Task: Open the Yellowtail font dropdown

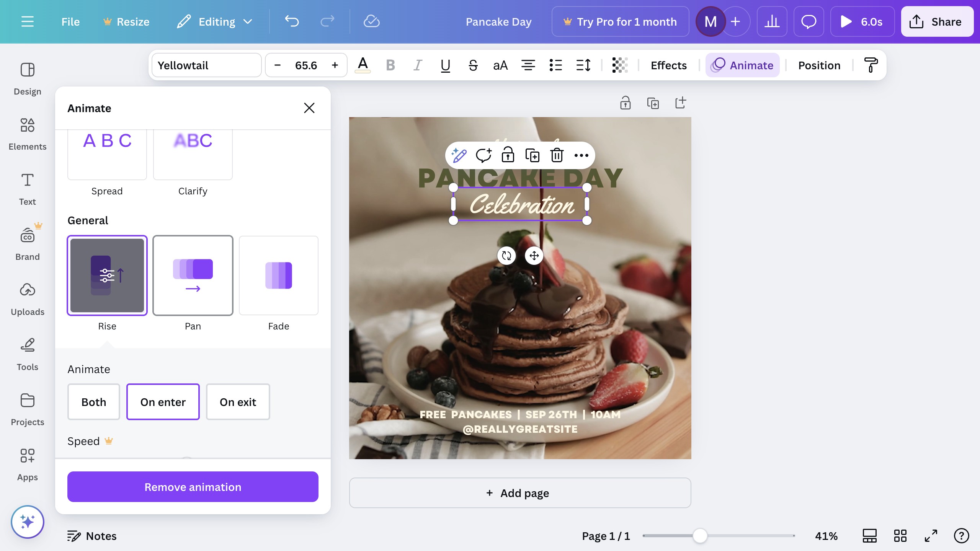Action: coord(207,65)
